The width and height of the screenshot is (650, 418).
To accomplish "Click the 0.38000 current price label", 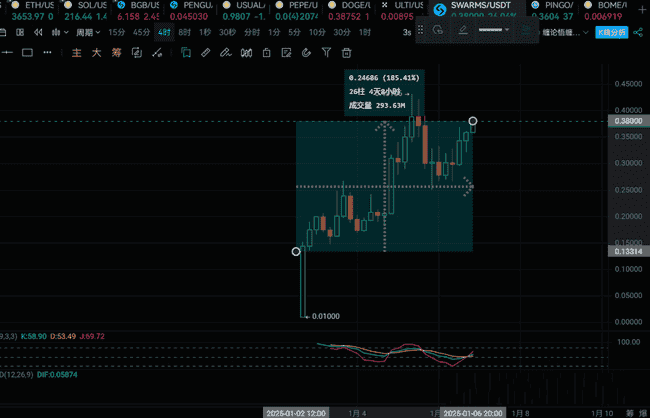I will click(625, 121).
